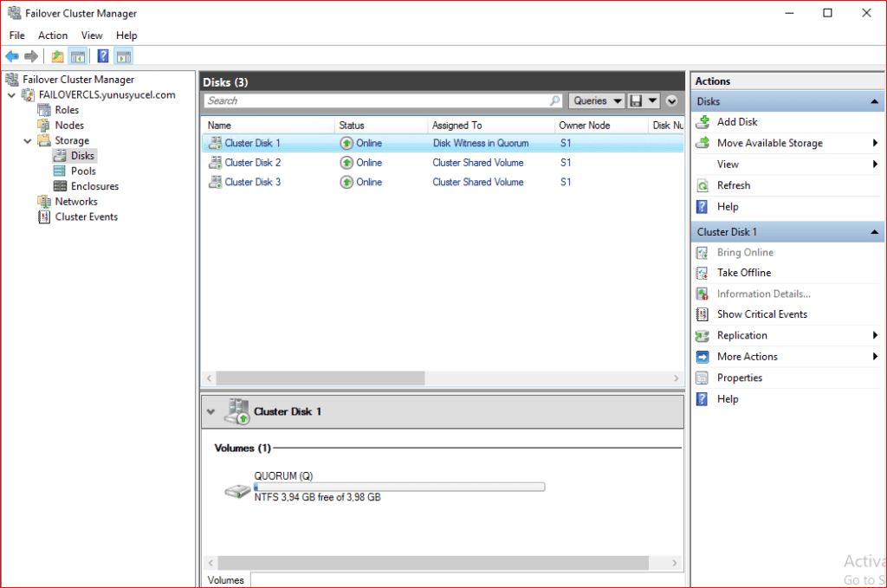Open the Help menu
This screenshot has height=588, width=887.
coord(126,35)
